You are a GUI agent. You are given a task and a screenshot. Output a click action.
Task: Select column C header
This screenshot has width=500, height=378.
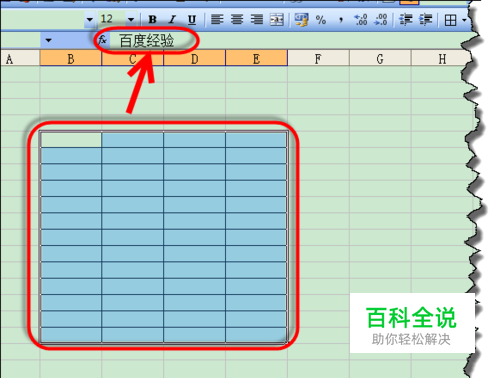point(132,58)
